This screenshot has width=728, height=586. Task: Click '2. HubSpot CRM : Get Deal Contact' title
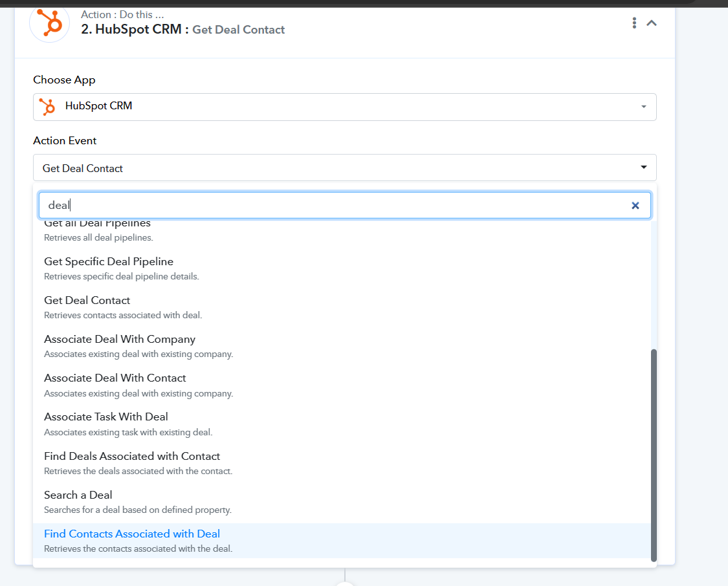182,29
